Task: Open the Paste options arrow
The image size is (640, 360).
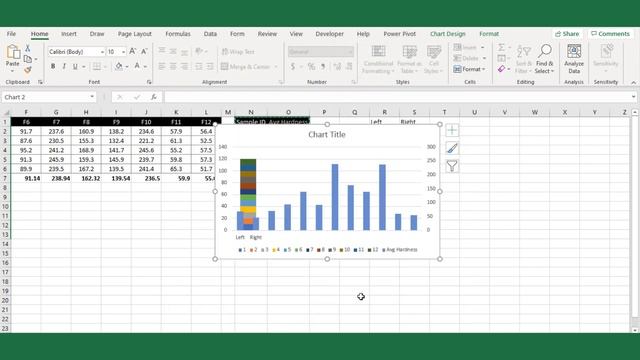Action: [13, 71]
